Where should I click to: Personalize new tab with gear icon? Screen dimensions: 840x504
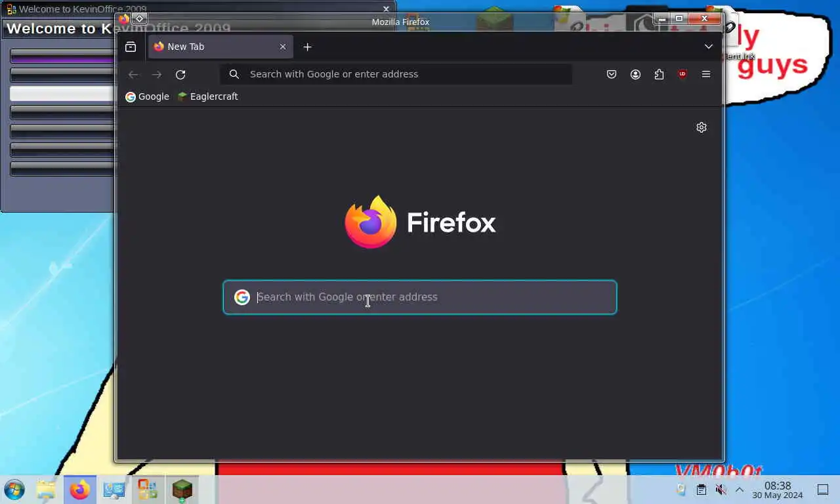coord(702,127)
